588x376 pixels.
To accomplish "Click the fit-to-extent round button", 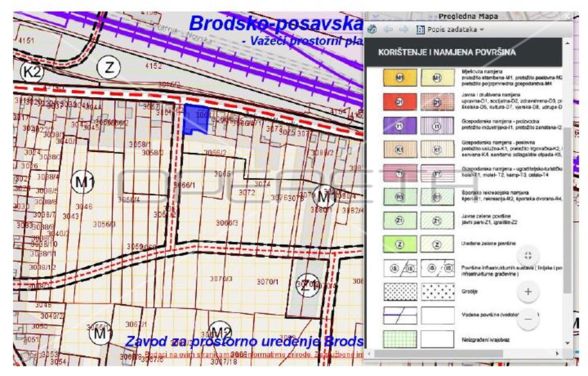I will pos(528,255).
